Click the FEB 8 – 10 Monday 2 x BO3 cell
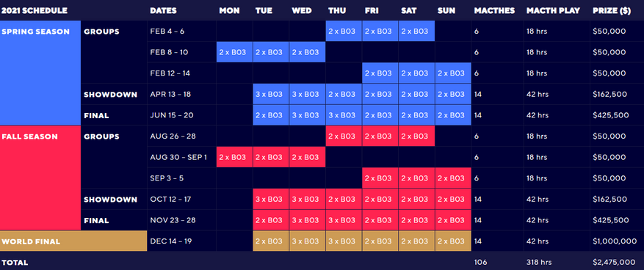The width and height of the screenshot is (644, 270). click(x=234, y=52)
